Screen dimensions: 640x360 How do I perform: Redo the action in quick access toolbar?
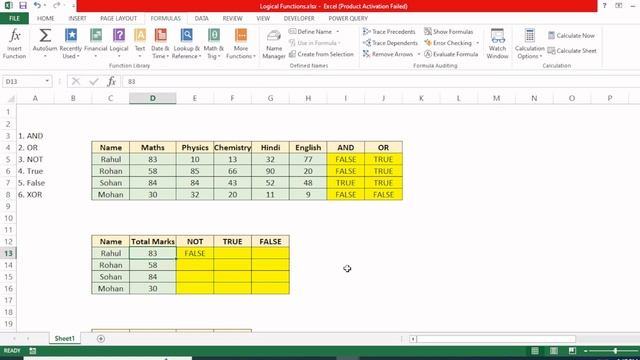(56, 5)
